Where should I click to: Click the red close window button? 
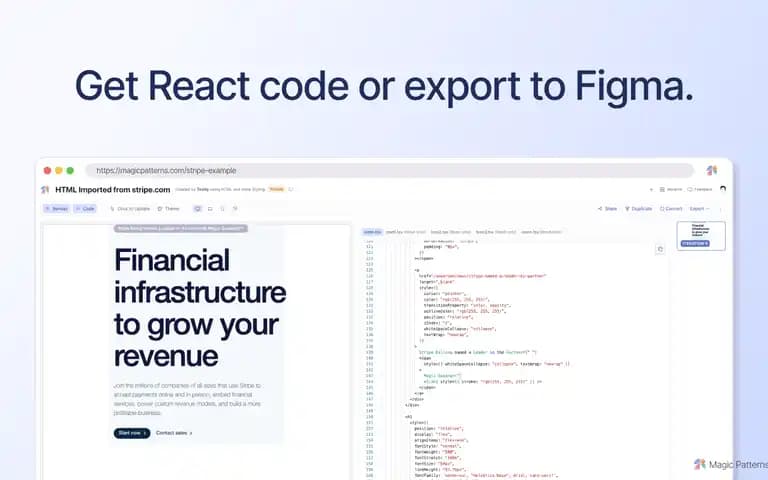[x=47, y=170]
